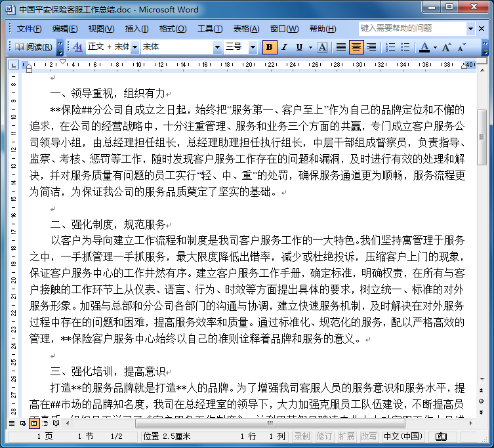Viewport: 494px width, 448px height.
Task: Align text to the right
Action: point(371,47)
